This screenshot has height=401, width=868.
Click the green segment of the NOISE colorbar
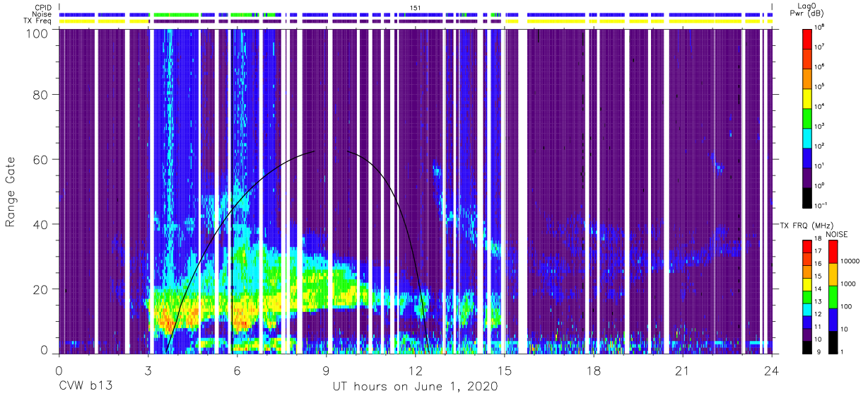coord(832,296)
